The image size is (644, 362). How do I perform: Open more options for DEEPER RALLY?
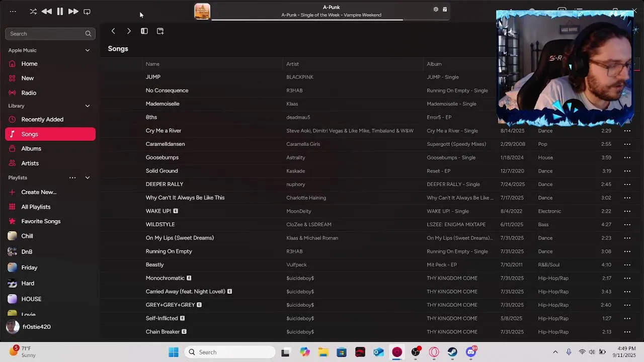[x=627, y=185]
